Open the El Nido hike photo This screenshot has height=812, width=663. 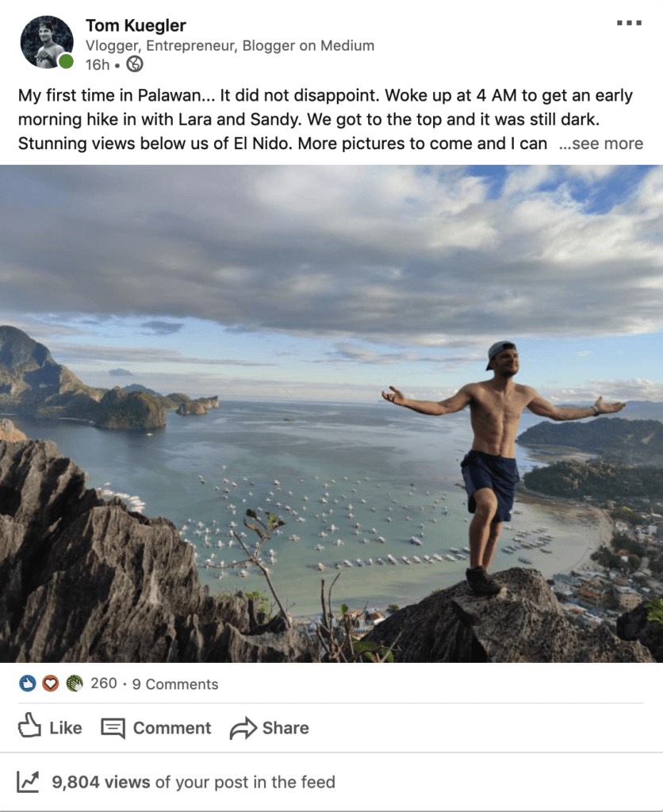tap(331, 414)
